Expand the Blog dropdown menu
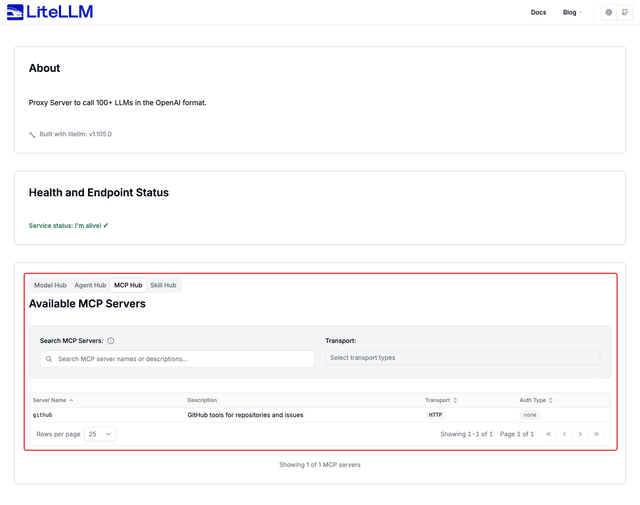This screenshot has height=505, width=640. click(572, 12)
